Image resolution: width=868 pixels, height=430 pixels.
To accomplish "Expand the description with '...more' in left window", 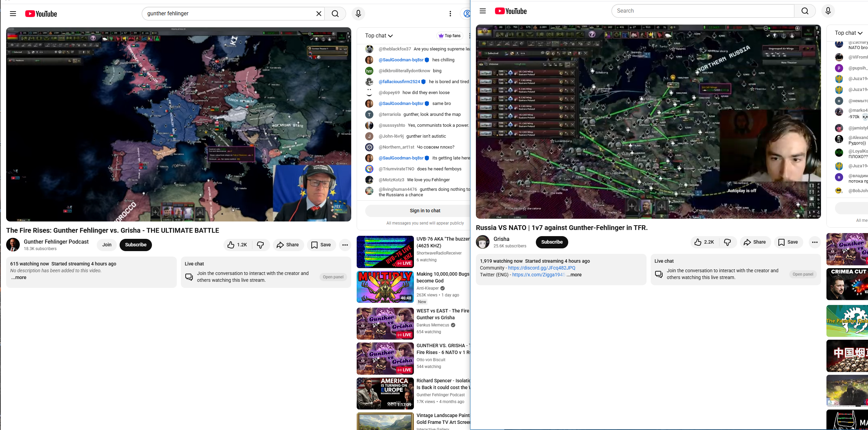I will [x=18, y=277].
